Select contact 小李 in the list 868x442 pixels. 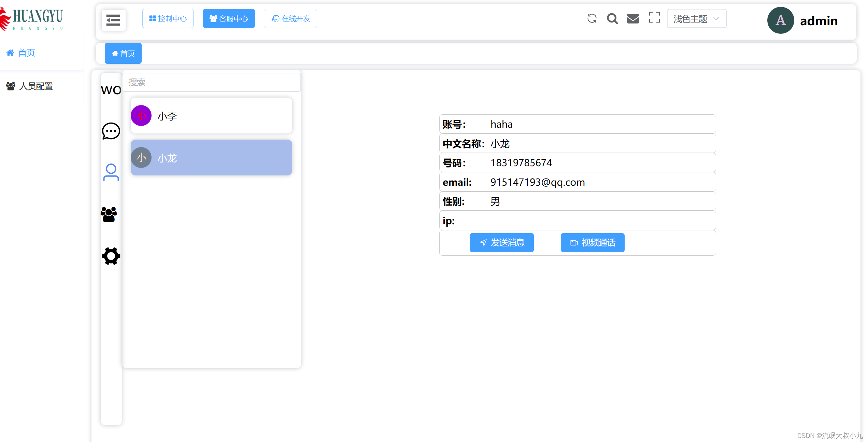pos(211,116)
